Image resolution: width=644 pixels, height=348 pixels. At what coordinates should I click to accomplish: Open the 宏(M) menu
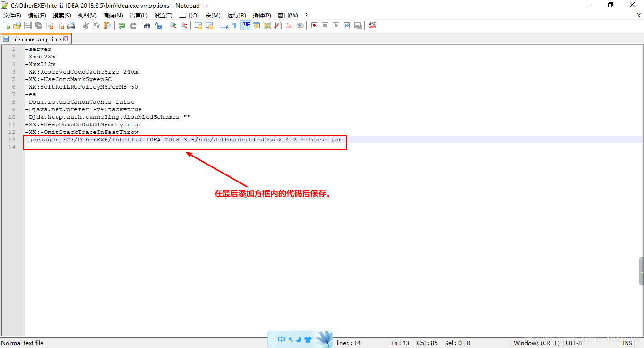tap(213, 16)
